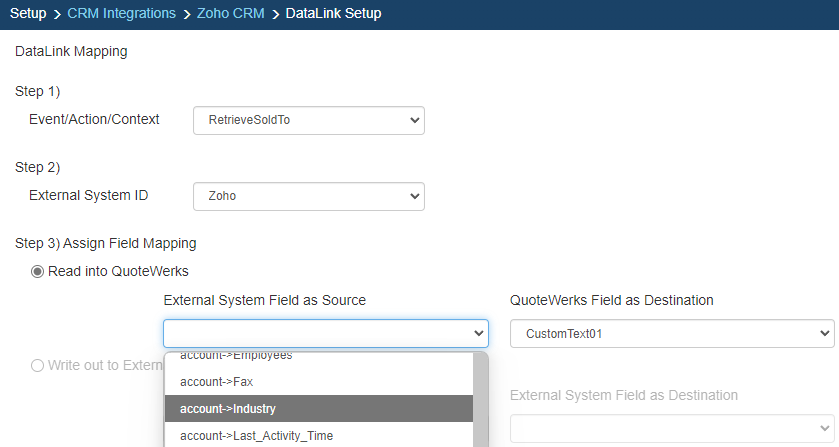Image resolution: width=839 pixels, height=447 pixels.
Task: Open the Event/Action/Context dropdown showing RetrieveSoldTo
Action: point(308,121)
